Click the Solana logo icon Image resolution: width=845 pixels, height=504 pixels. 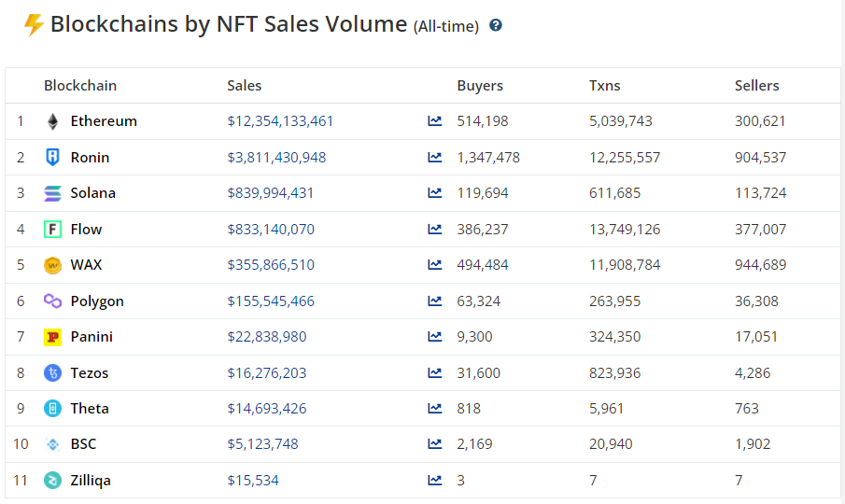coord(52,193)
